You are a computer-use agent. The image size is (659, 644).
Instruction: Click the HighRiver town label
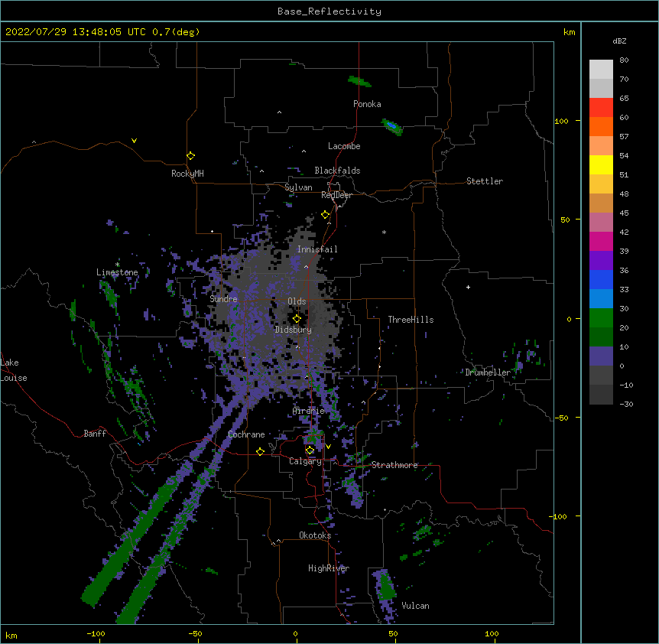[x=329, y=568]
